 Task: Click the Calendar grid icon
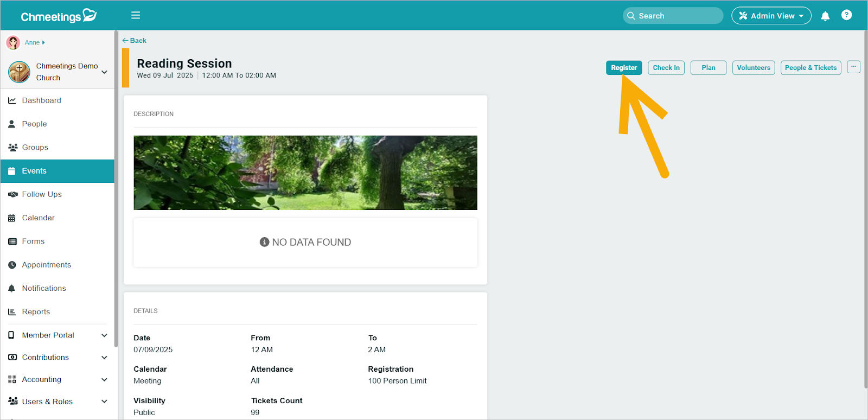point(12,218)
